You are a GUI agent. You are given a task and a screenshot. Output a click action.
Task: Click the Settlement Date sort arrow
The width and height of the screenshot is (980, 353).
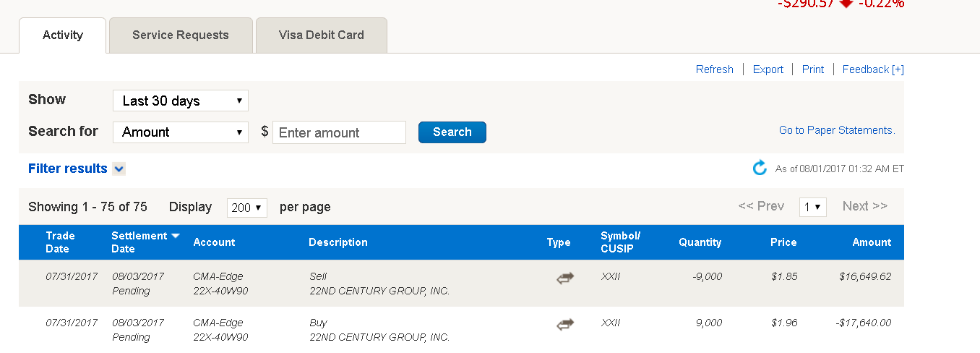(x=175, y=236)
